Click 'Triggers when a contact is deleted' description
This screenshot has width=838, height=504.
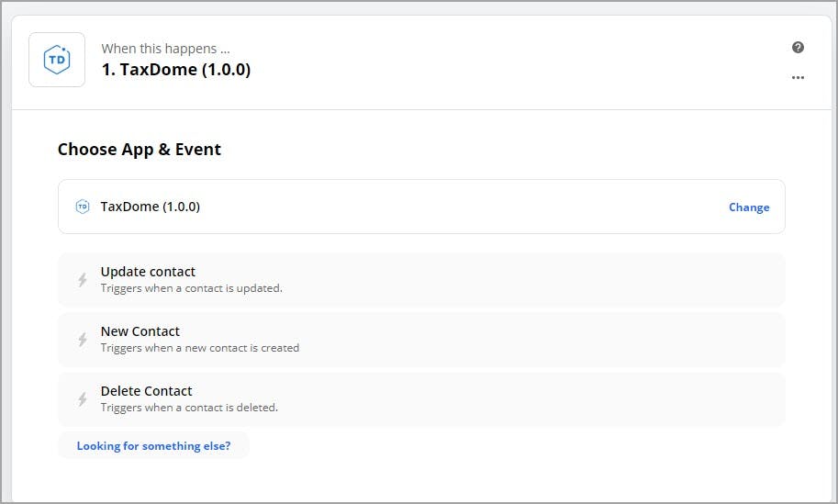coord(189,408)
